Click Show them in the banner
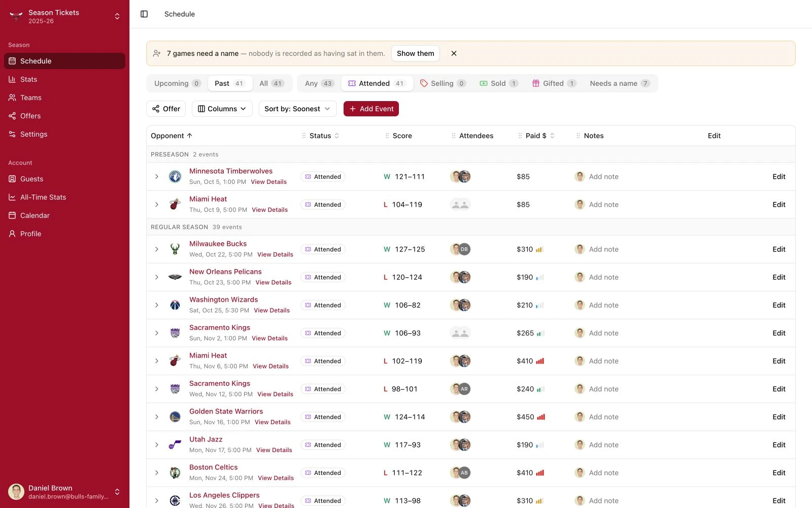This screenshot has width=812, height=508. pos(416,53)
